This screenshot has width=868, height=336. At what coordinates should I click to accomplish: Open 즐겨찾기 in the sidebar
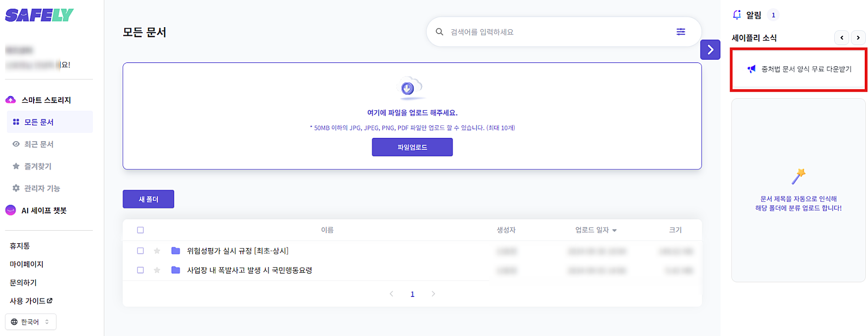point(37,167)
